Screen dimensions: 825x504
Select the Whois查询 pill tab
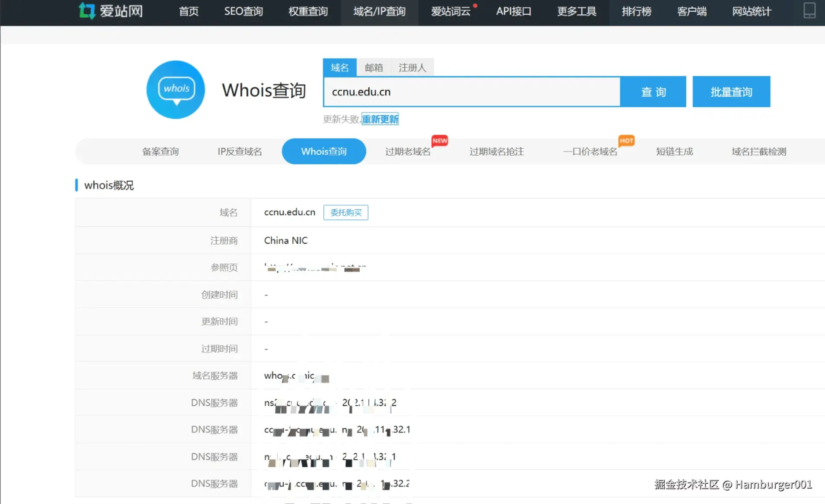[x=324, y=151]
